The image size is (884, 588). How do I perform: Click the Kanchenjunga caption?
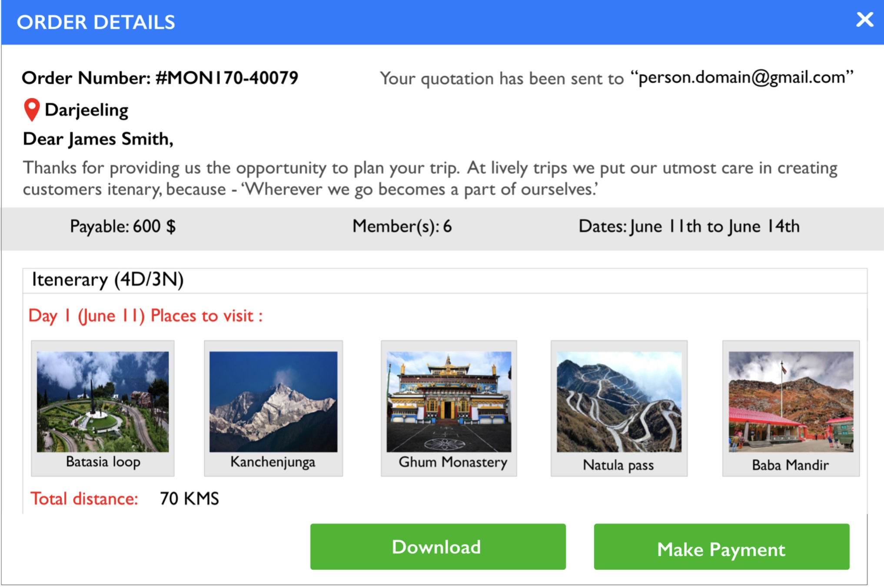[x=273, y=462]
